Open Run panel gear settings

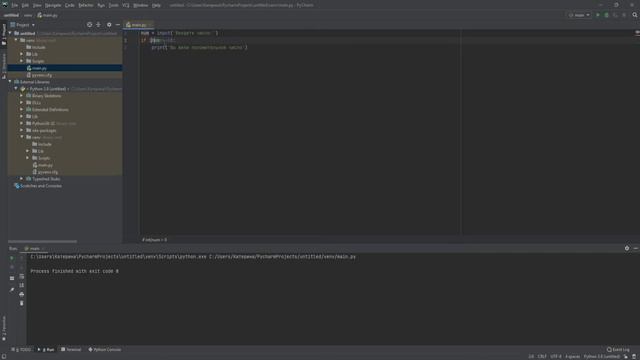627,248
